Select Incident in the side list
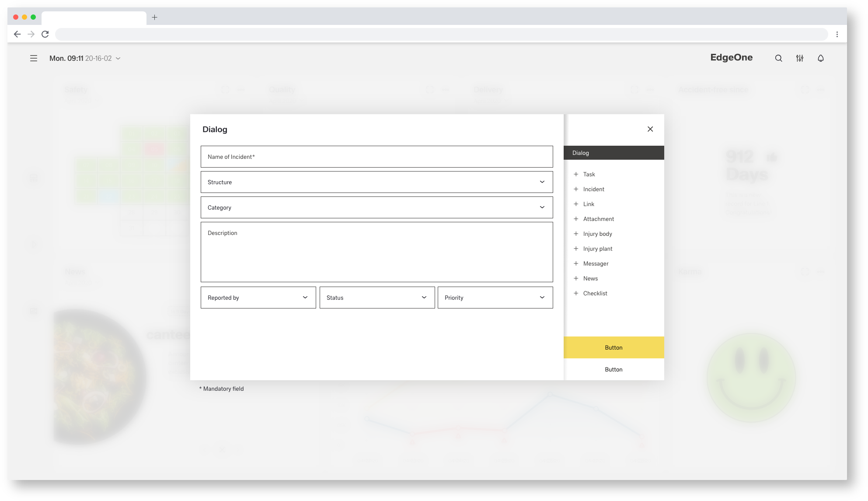This screenshot has height=501, width=868. click(593, 189)
